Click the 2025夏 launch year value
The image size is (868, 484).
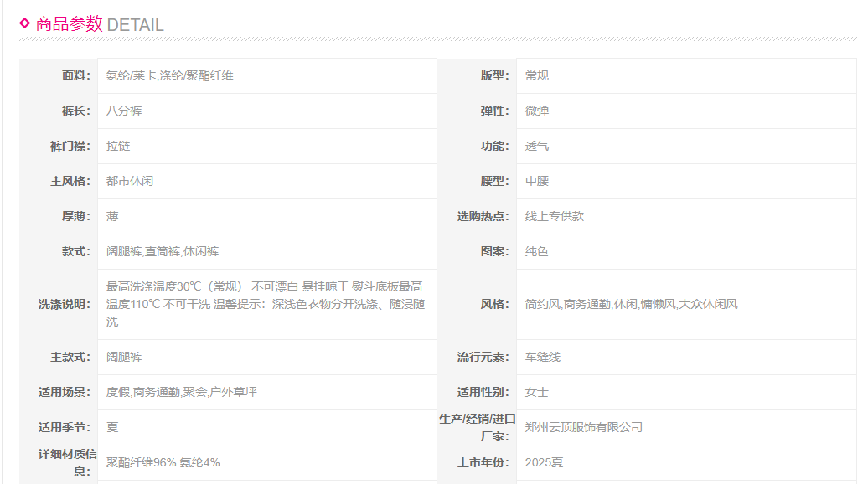[544, 462]
